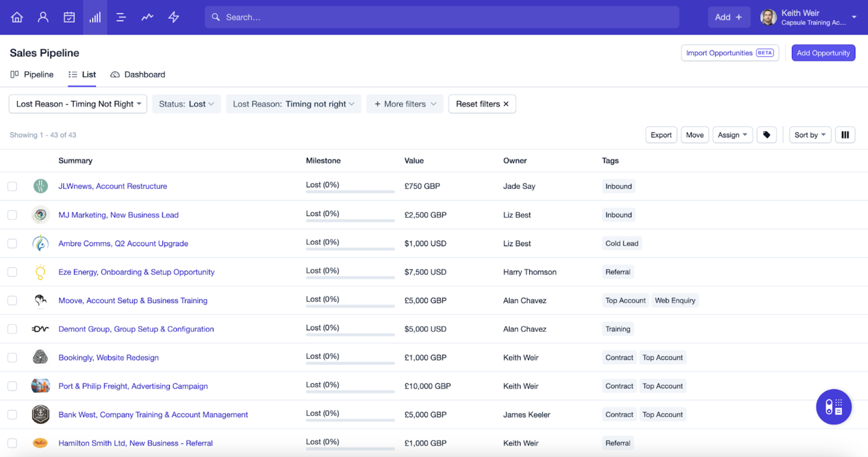This screenshot has height=457, width=868.
Task: Expand the Assign dropdown
Action: 732,135
